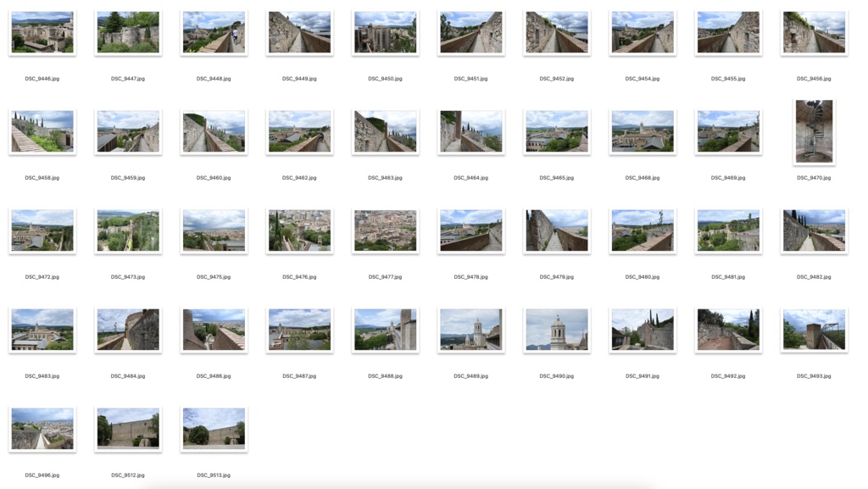Select the DSC_9469.jpg thumbnail

click(x=728, y=131)
